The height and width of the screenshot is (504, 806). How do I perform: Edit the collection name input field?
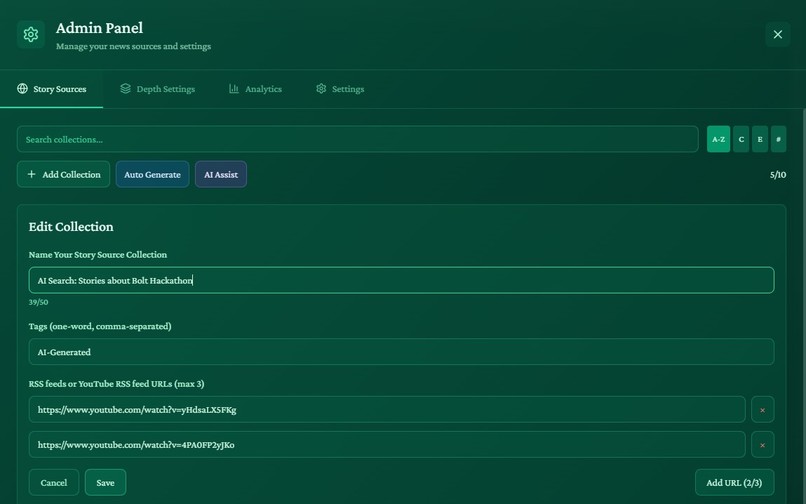(x=401, y=280)
